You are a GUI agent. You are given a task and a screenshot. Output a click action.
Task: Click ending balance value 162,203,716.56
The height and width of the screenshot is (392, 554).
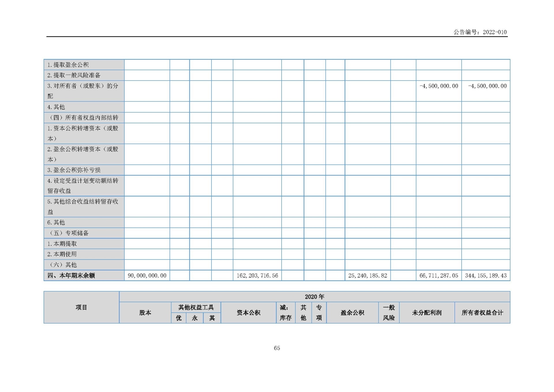[x=257, y=276]
